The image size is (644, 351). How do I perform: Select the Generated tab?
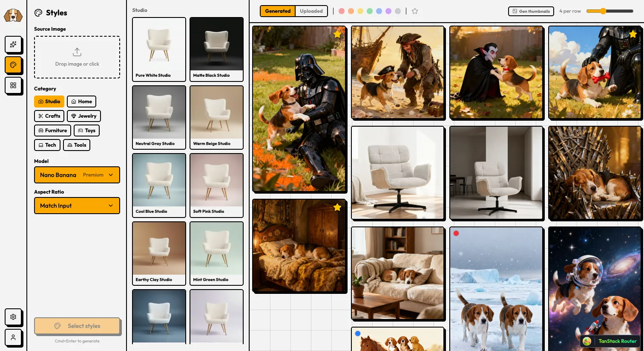coord(277,11)
